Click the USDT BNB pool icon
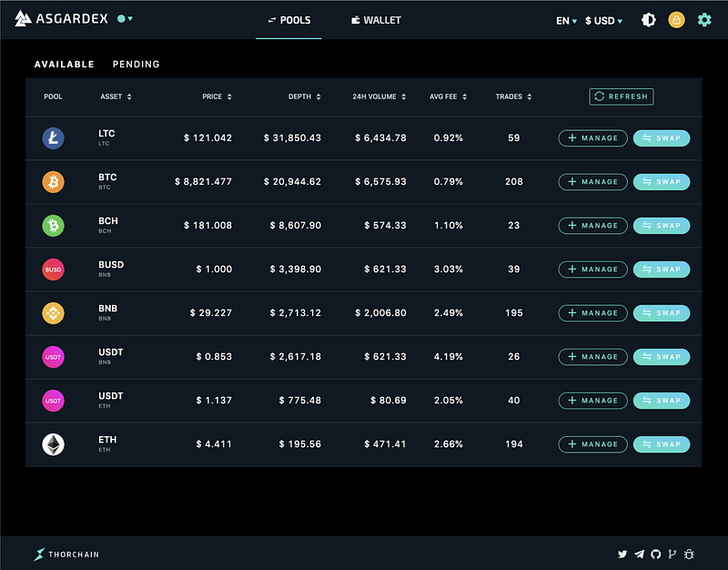This screenshot has width=728, height=570. [53, 357]
